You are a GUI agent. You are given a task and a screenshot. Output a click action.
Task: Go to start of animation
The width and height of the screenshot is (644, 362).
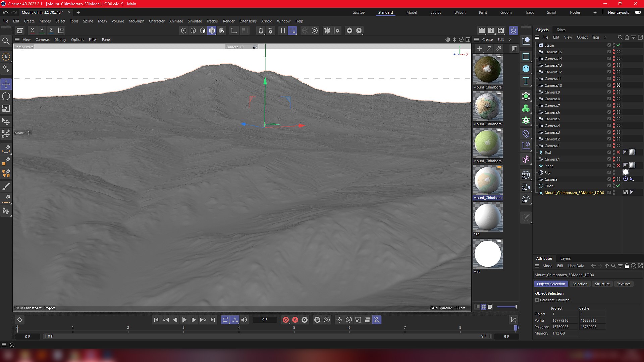point(156,320)
